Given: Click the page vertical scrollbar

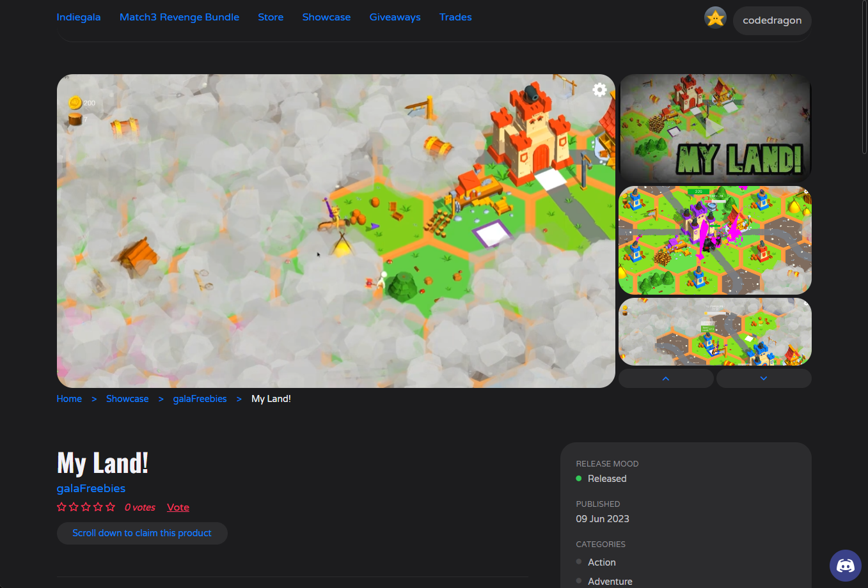Looking at the screenshot, I should 864,77.
